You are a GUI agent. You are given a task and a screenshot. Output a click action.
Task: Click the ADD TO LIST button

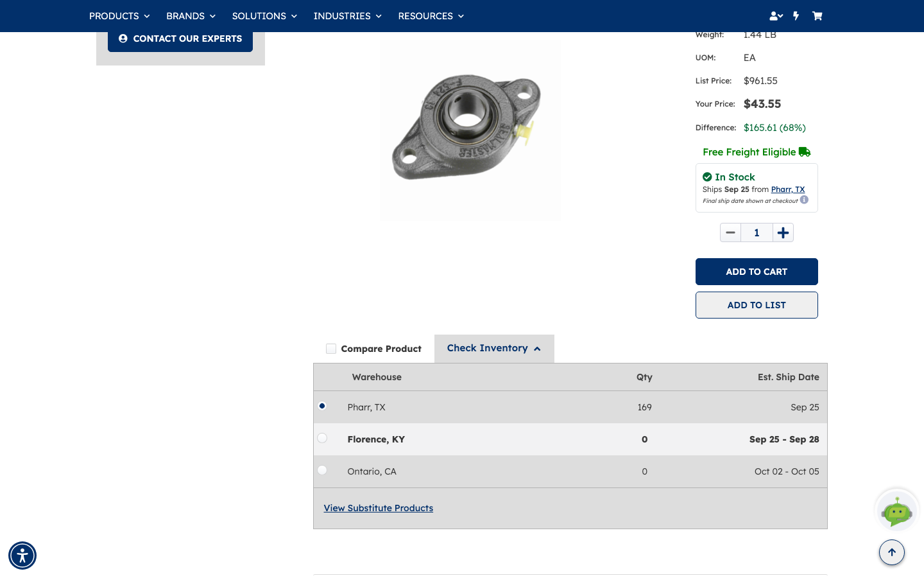click(x=757, y=305)
